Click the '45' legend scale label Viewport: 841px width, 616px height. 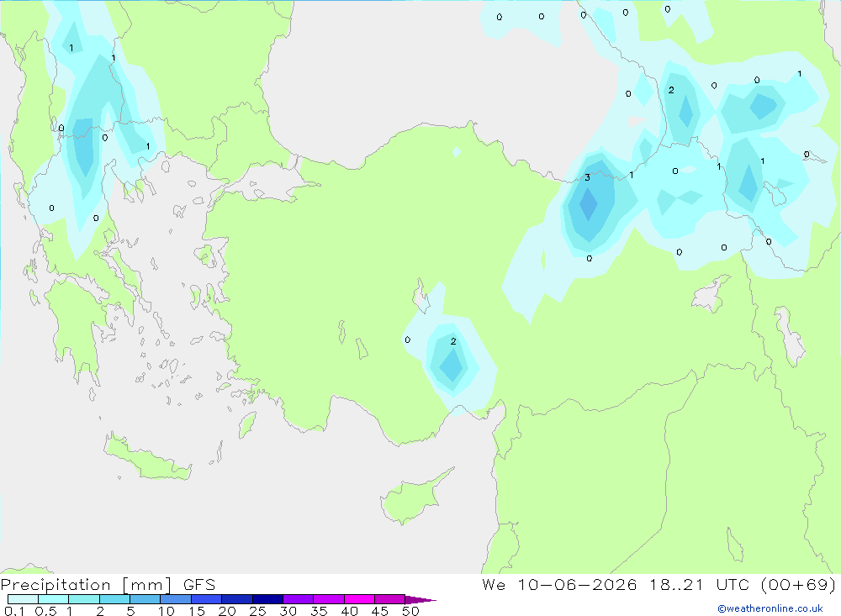(x=380, y=611)
